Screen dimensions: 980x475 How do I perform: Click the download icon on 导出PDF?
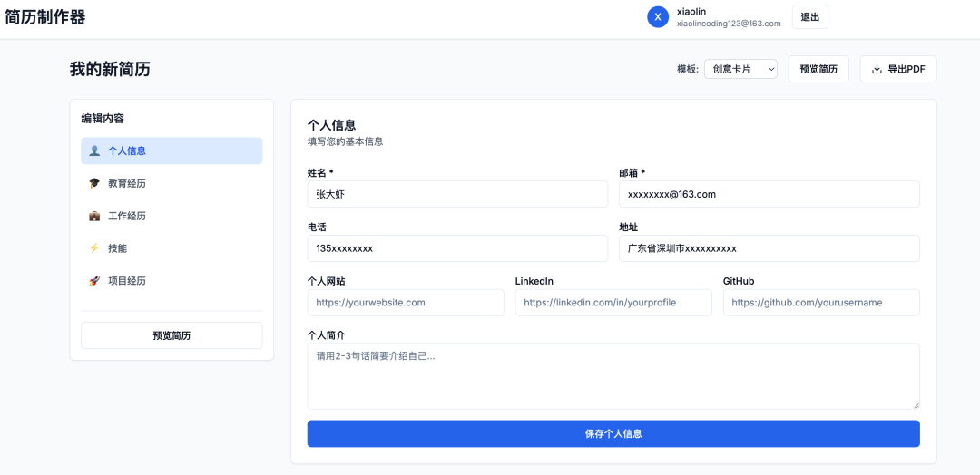coord(877,69)
